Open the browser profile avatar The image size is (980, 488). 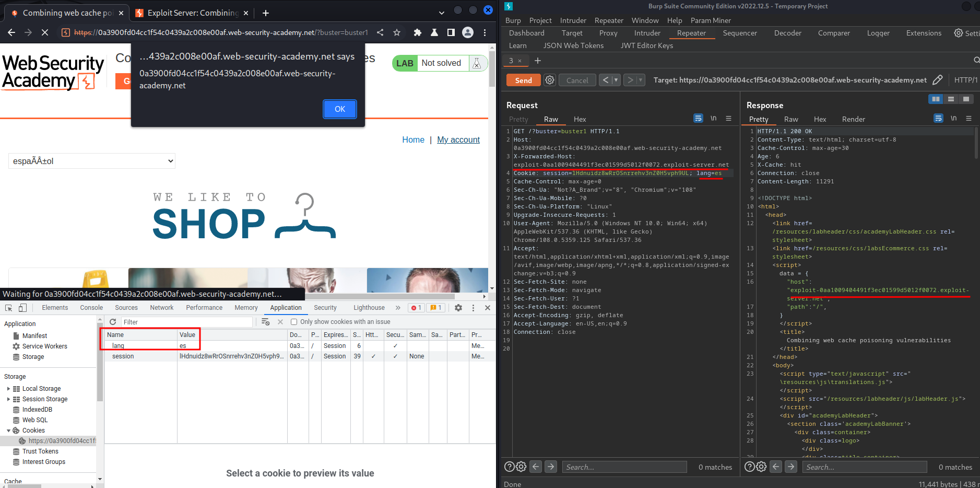[x=468, y=32]
